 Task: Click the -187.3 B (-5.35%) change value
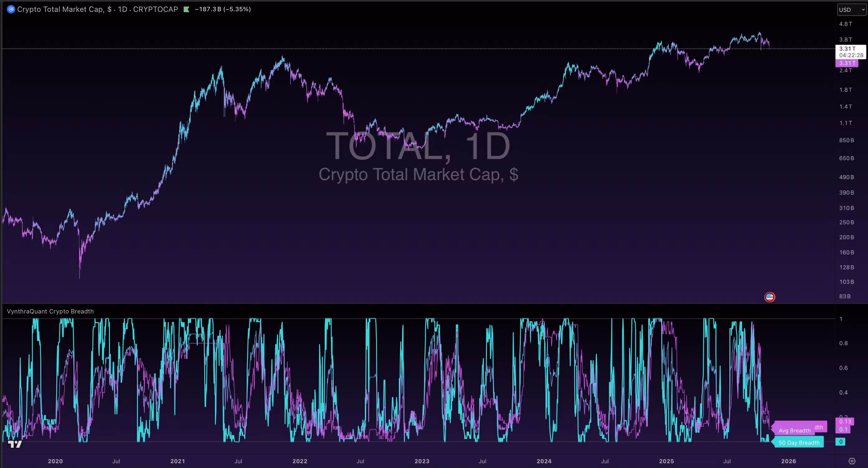point(223,9)
